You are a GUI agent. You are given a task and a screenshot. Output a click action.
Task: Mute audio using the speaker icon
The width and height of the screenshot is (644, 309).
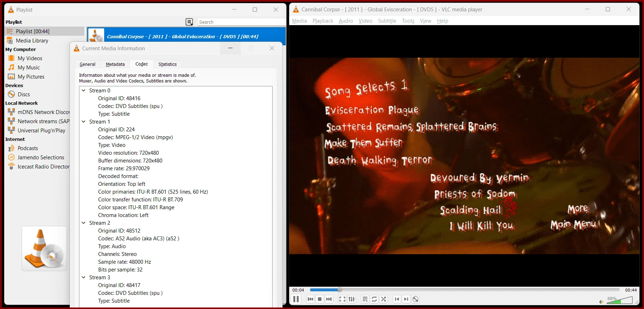601,302
